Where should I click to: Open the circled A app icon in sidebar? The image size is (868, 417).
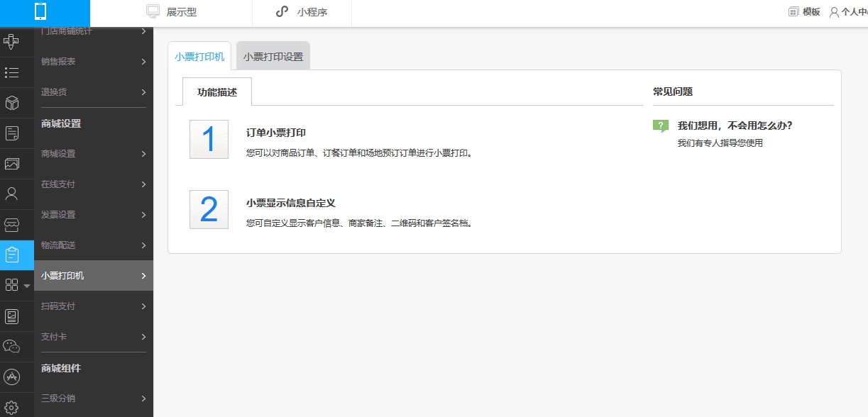pos(11,377)
